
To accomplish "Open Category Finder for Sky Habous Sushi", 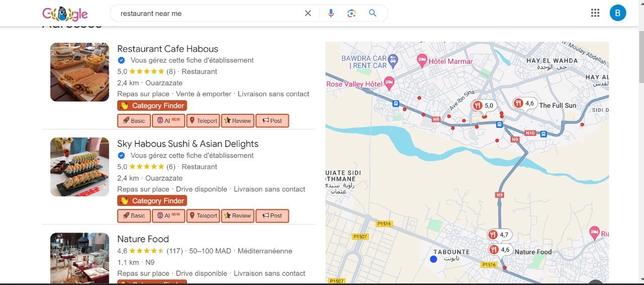I will point(152,200).
